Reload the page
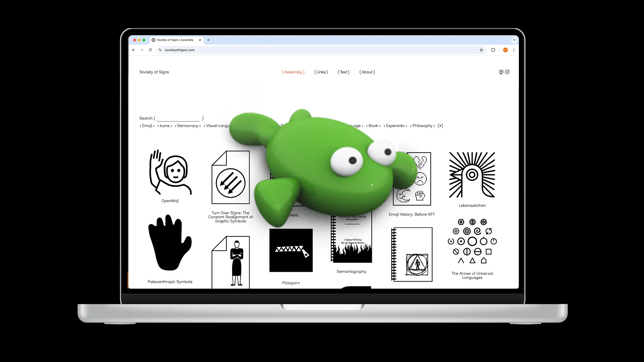644x362 pixels. [x=150, y=50]
